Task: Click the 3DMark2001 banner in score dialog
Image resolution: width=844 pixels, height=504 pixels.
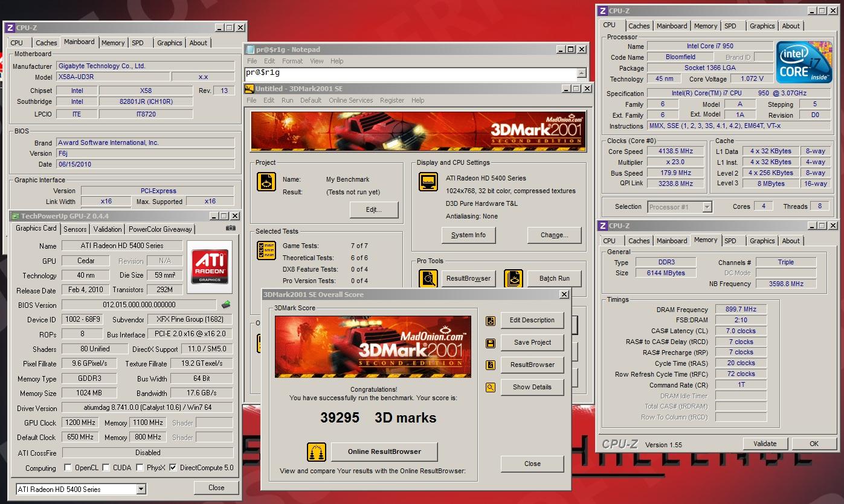Action: [x=373, y=346]
